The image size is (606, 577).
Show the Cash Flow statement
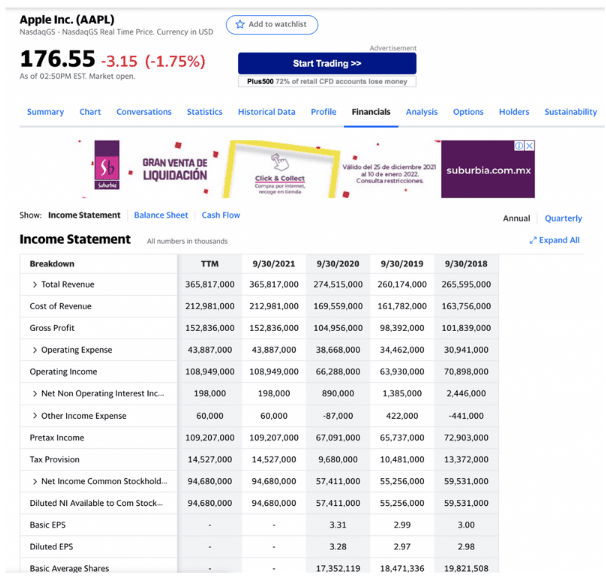(x=221, y=215)
